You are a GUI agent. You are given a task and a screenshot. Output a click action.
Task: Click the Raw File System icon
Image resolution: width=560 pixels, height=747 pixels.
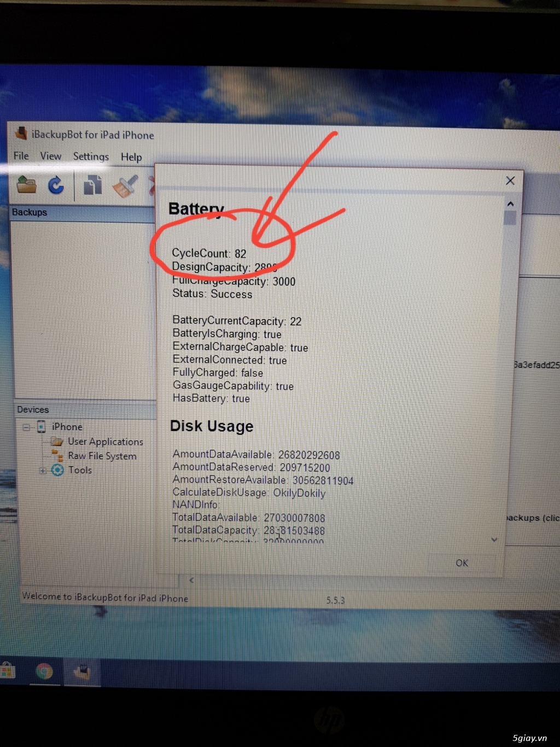click(57, 455)
